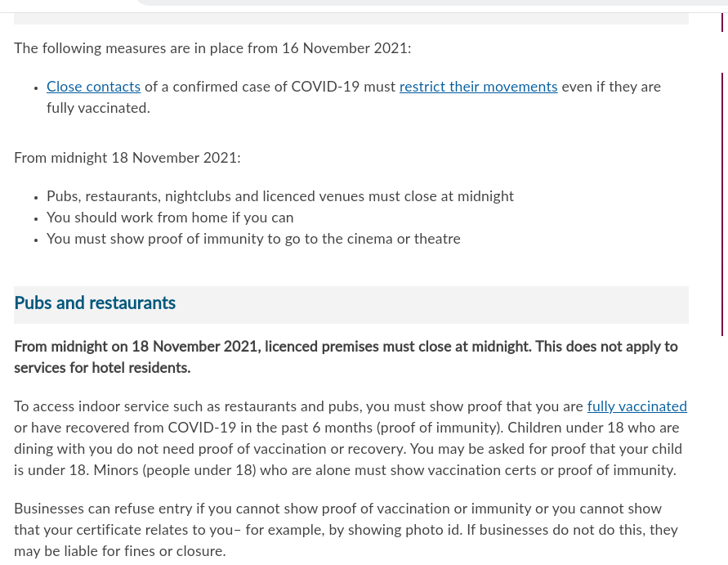Click the long magenta vertical bar at right
This screenshot has height=565, width=728.
point(722,204)
